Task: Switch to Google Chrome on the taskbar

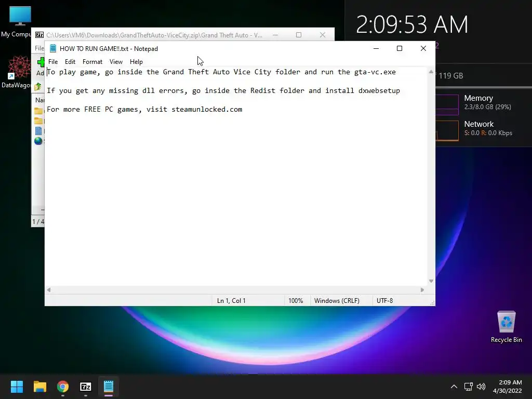Action: [x=63, y=387]
